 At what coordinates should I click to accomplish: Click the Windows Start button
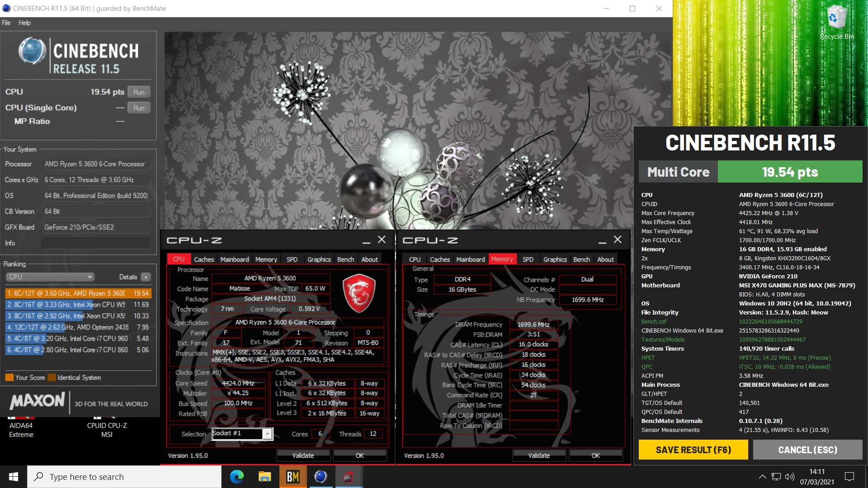coord(14,477)
